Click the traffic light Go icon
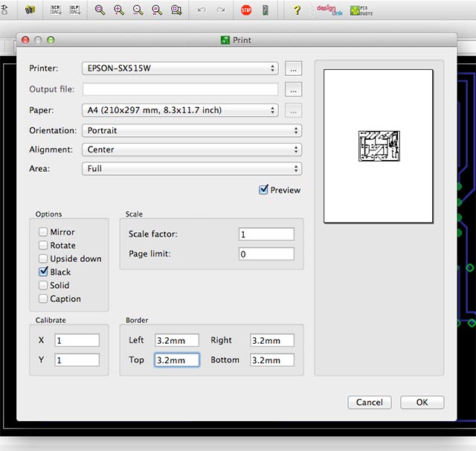476x451 pixels. (266, 10)
